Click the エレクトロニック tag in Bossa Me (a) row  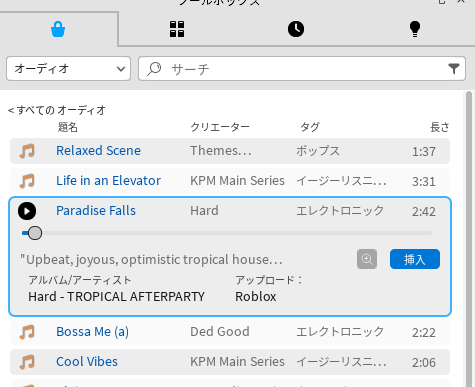coord(340,332)
